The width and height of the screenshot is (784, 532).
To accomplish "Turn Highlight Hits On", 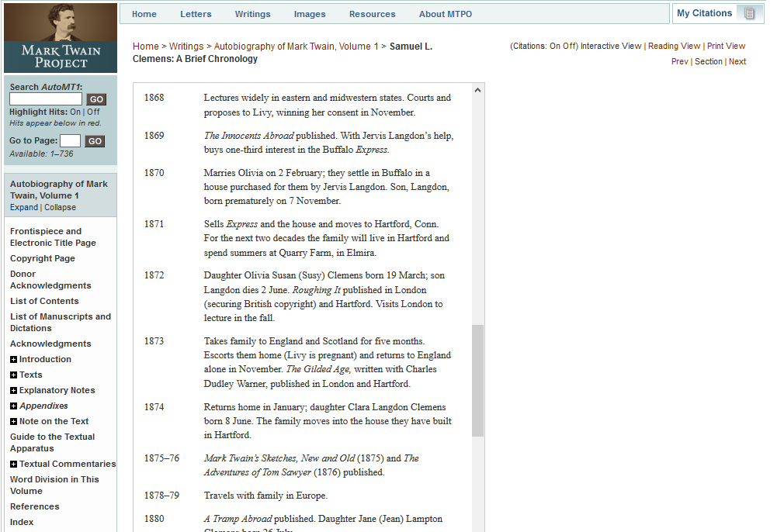I will tap(75, 112).
